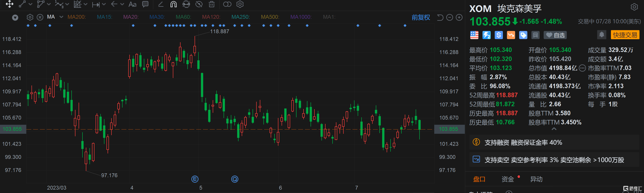Expand the Fibonacci grid tool options
The image size is (644, 193).
85,4
